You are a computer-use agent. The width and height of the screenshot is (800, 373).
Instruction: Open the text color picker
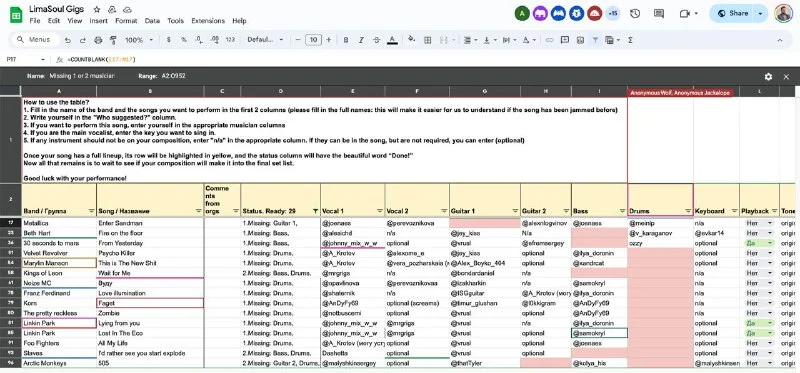pyautogui.click(x=392, y=40)
